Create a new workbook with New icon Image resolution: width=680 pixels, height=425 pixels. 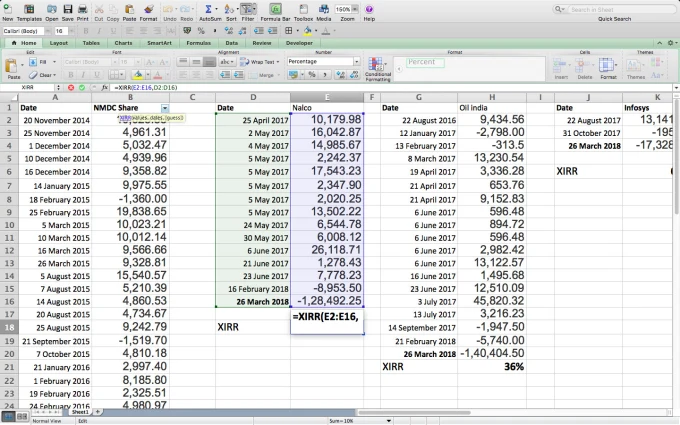[7, 10]
